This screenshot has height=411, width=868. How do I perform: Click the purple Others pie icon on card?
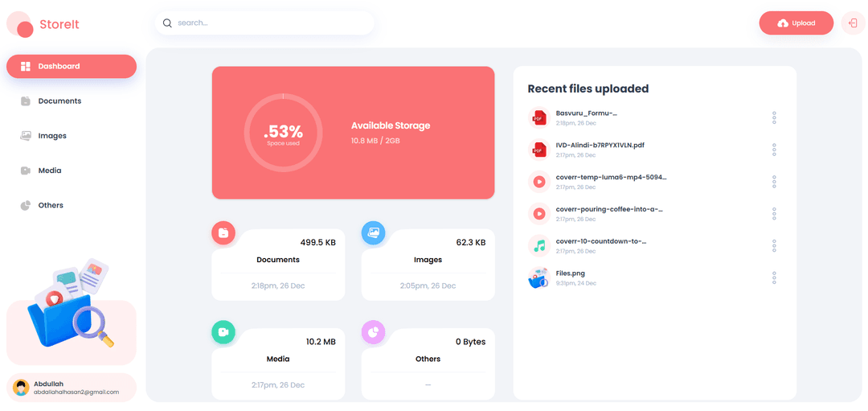pyautogui.click(x=374, y=332)
